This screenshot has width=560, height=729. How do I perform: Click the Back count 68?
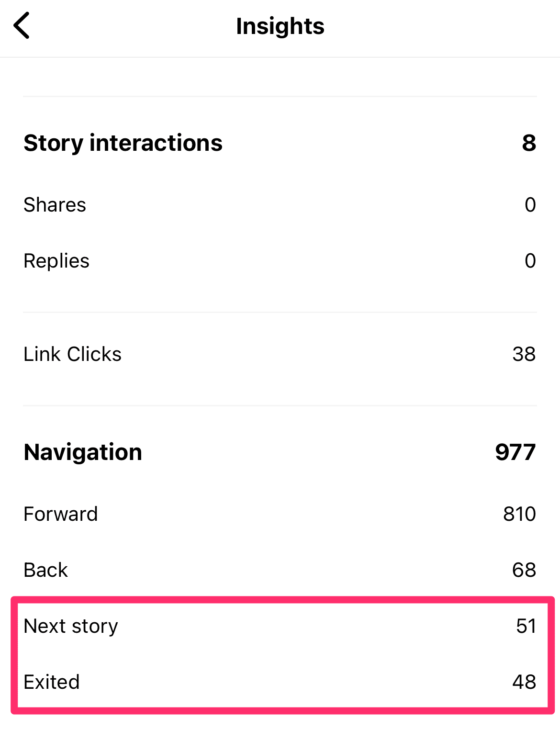point(524,570)
